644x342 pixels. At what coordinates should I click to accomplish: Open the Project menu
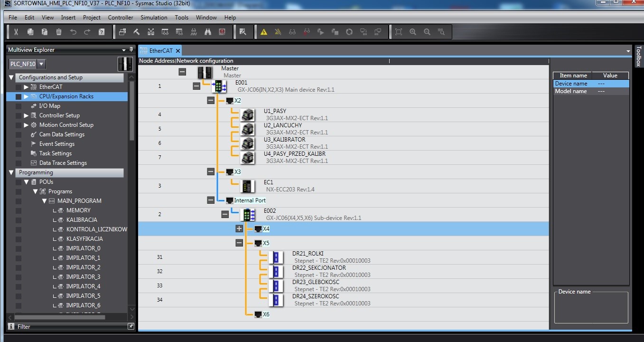point(92,18)
